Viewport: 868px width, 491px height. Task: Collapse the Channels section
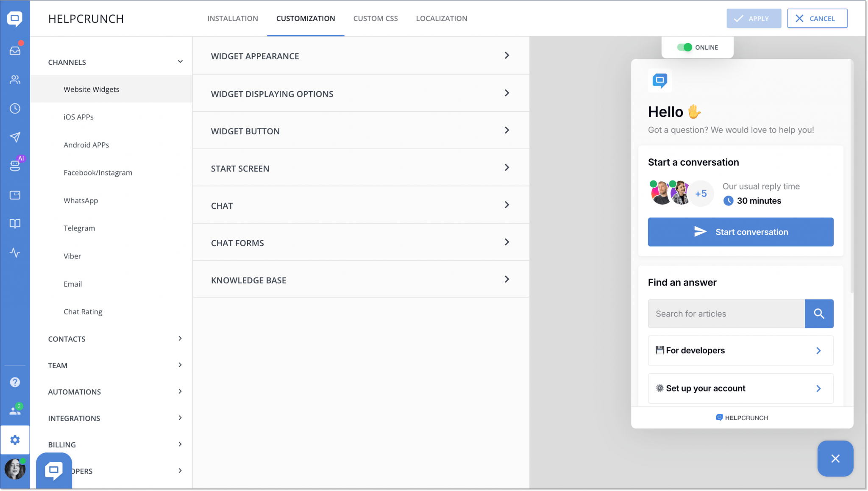click(x=180, y=62)
